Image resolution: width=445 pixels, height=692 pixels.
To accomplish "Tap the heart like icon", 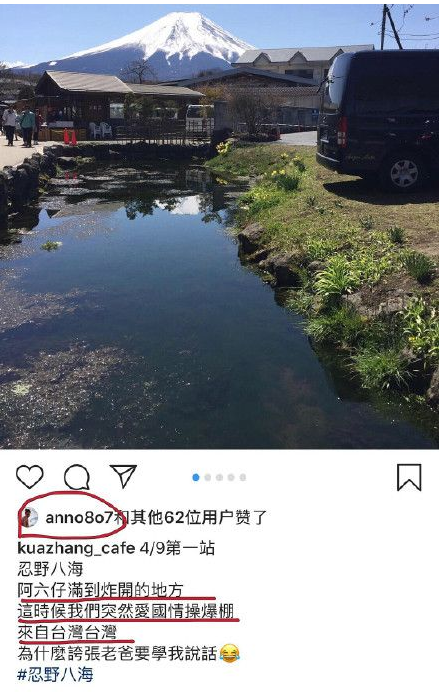I will point(30,477).
